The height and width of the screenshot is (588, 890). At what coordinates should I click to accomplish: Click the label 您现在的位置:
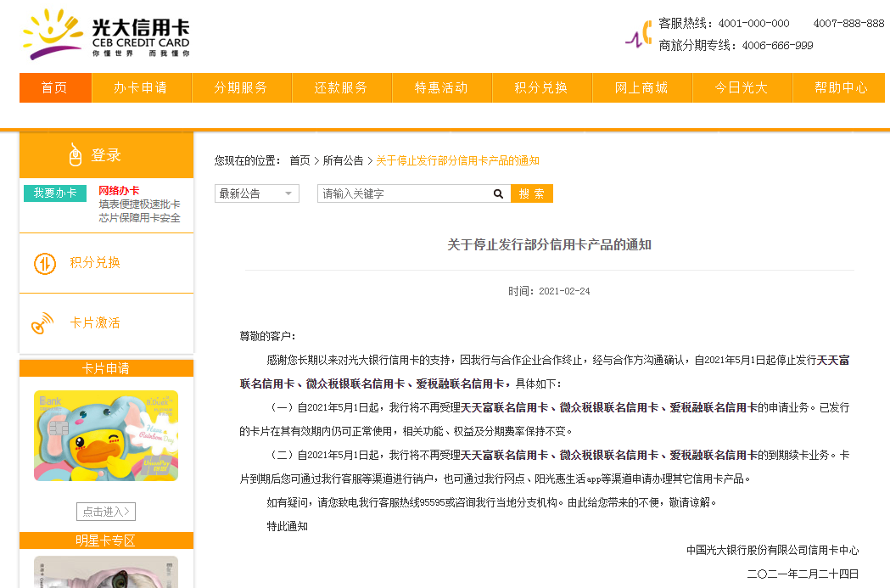[x=248, y=160]
